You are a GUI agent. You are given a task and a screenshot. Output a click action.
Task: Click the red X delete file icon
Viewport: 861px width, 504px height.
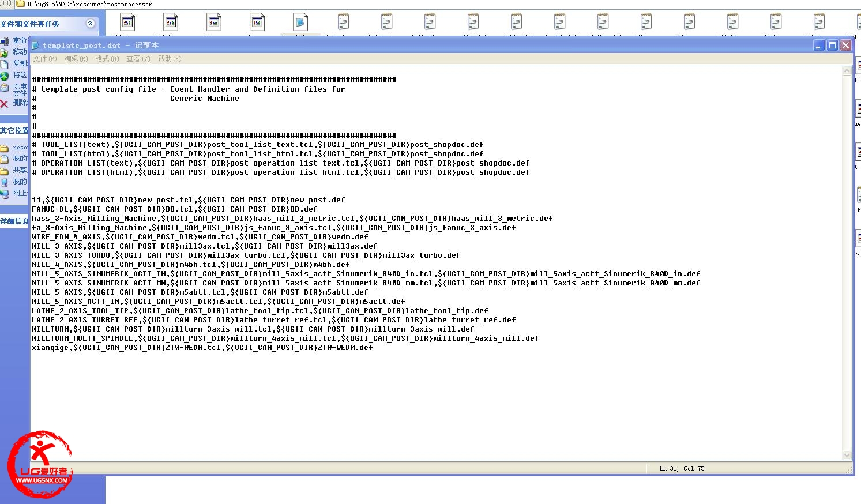click(x=5, y=103)
